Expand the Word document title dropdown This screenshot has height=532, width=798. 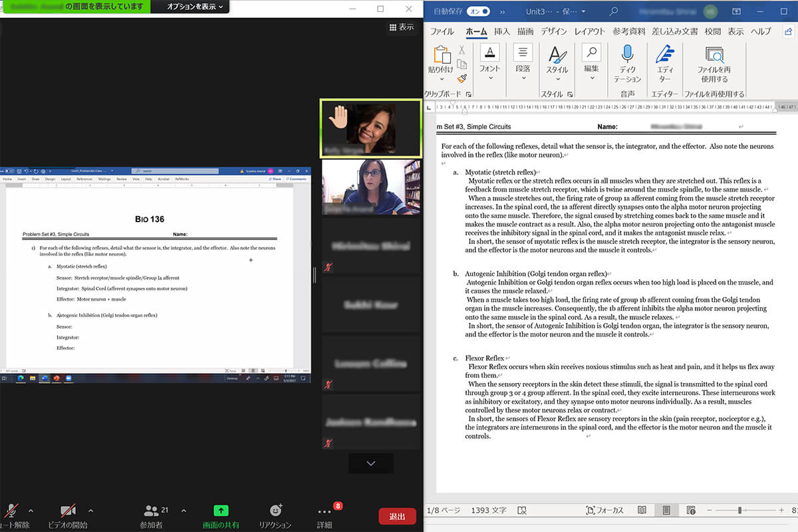[x=583, y=11]
